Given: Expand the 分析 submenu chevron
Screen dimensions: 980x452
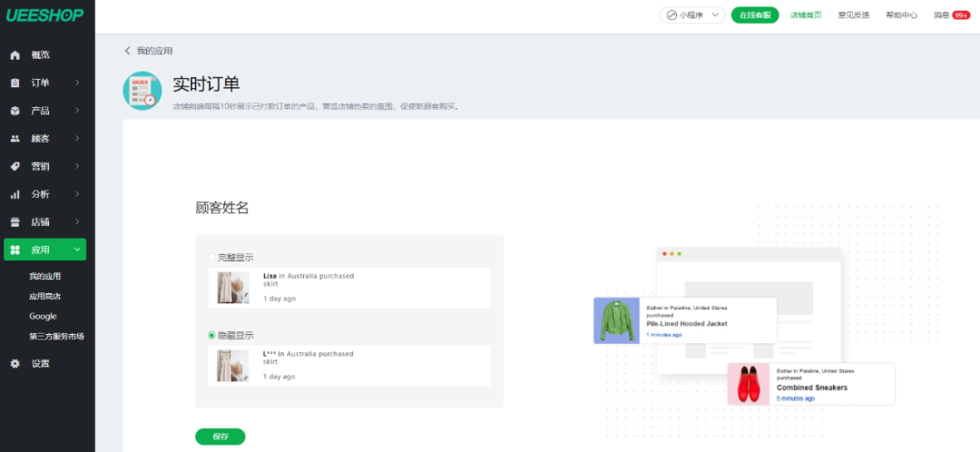Looking at the screenshot, I should 77,194.
